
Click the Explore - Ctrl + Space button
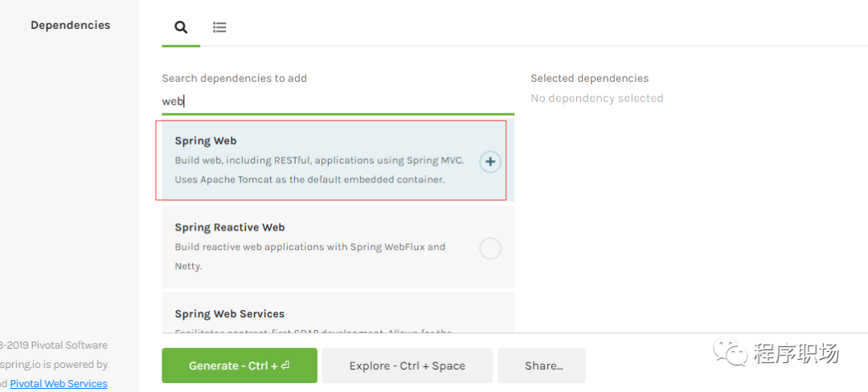coord(407,365)
